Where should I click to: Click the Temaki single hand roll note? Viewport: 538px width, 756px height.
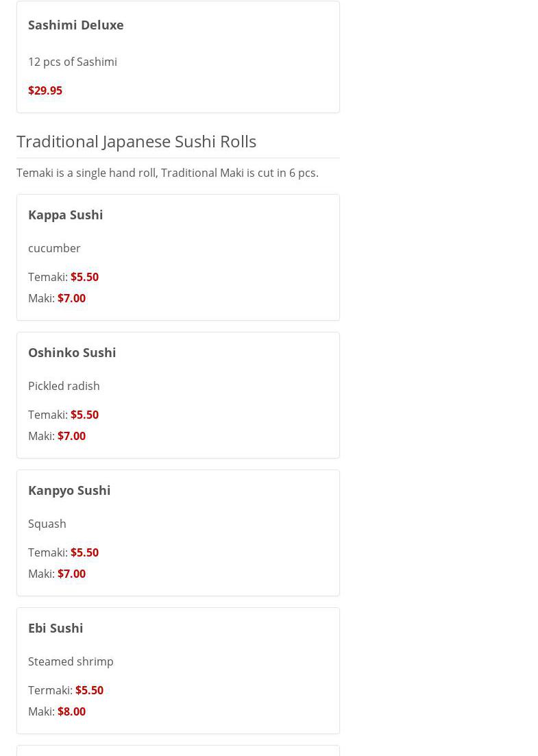167,173
